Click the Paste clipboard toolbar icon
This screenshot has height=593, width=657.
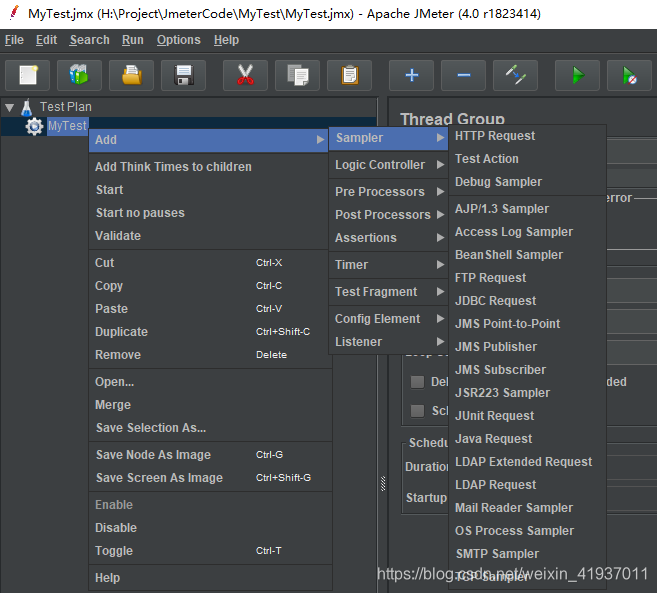pyautogui.click(x=349, y=75)
